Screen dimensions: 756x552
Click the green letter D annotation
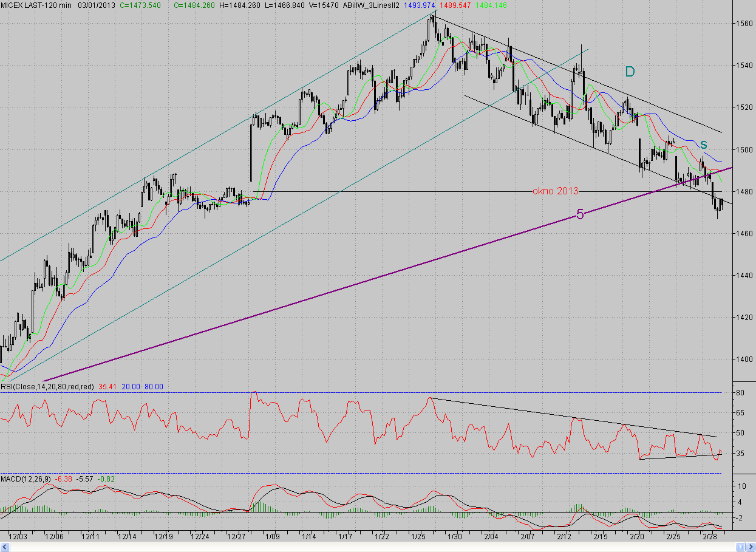pos(630,72)
